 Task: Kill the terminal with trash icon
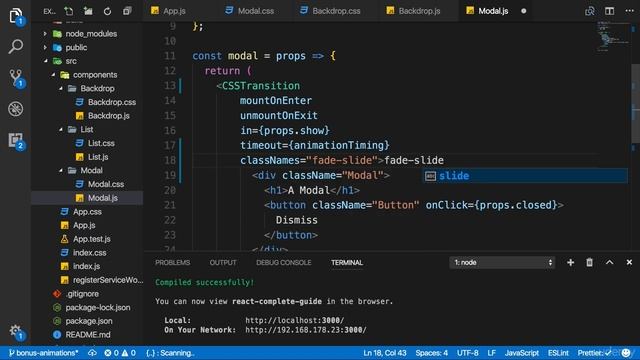589,262
